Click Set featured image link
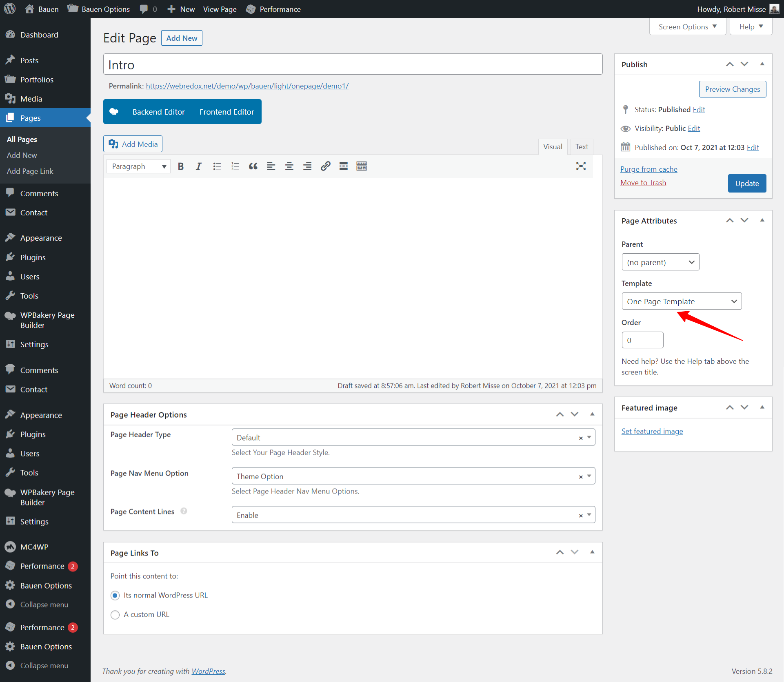 tap(652, 431)
